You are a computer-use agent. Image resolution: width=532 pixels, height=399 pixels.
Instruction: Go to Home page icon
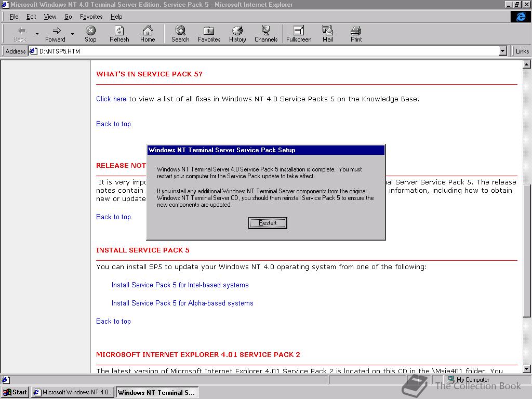[x=148, y=31]
